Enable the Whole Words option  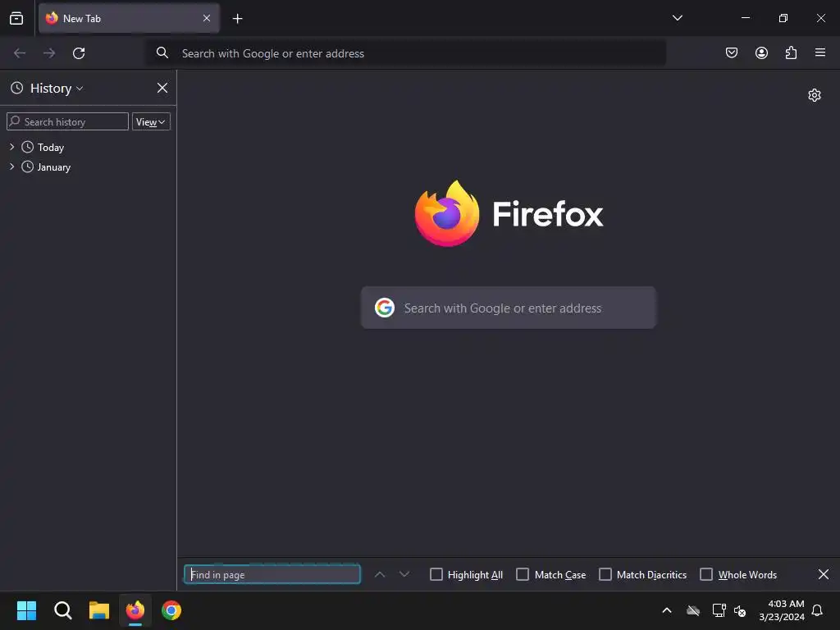coord(706,574)
